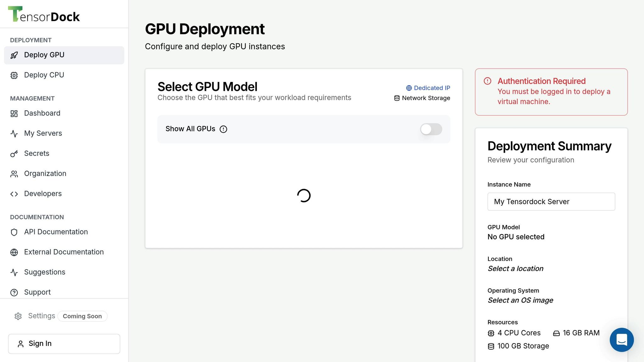This screenshot has height=362, width=644.
Task: Click the info icon next to Show All GPUs
Action: click(223, 129)
